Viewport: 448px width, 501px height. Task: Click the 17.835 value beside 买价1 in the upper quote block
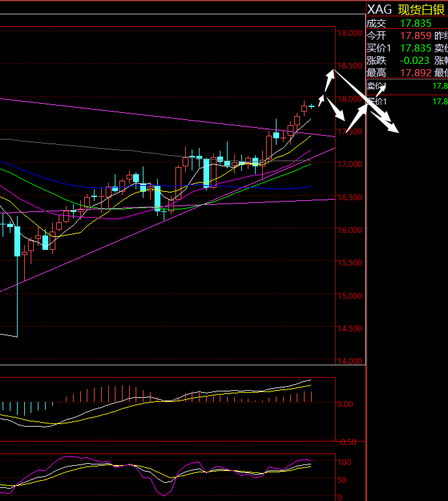pyautogui.click(x=416, y=48)
